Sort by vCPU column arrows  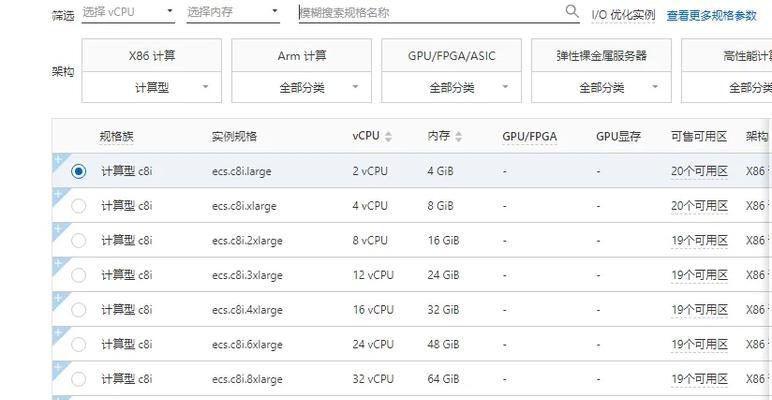tap(388, 136)
